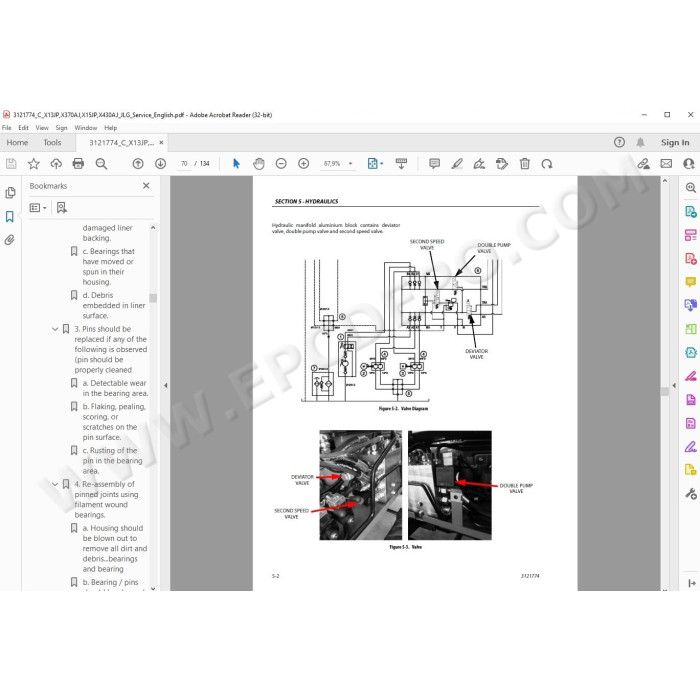Click the Export PDF tool icon
The width and height of the screenshot is (700, 700).
point(691,212)
